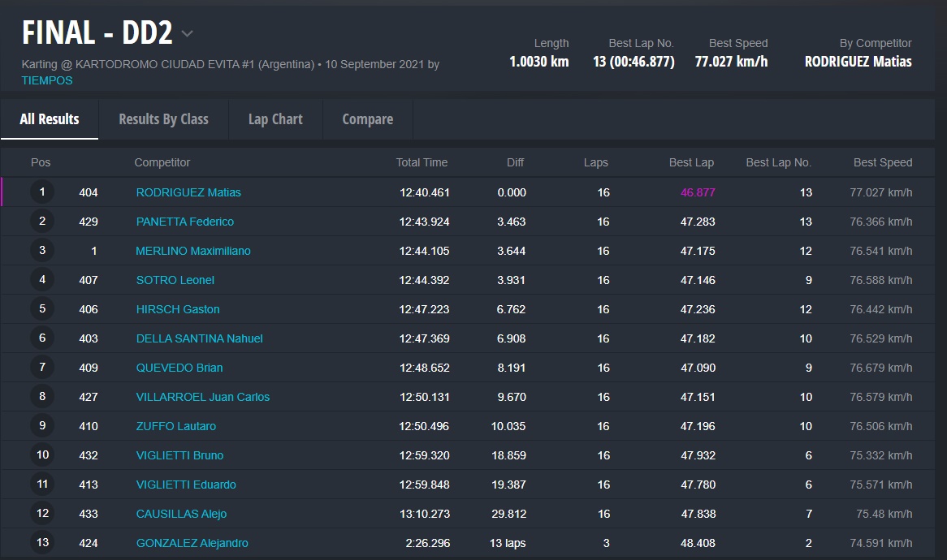The width and height of the screenshot is (947, 560).
Task: Switch to the Results By Class tab
Action: (163, 119)
